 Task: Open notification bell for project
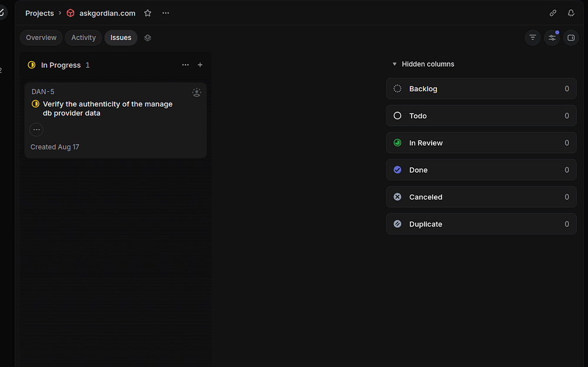[571, 13]
